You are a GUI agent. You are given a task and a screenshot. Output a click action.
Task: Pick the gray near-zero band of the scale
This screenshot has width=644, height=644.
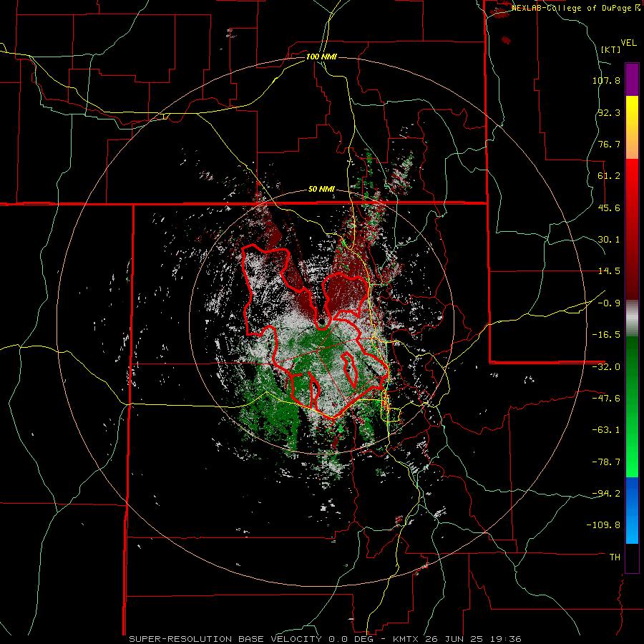click(632, 318)
